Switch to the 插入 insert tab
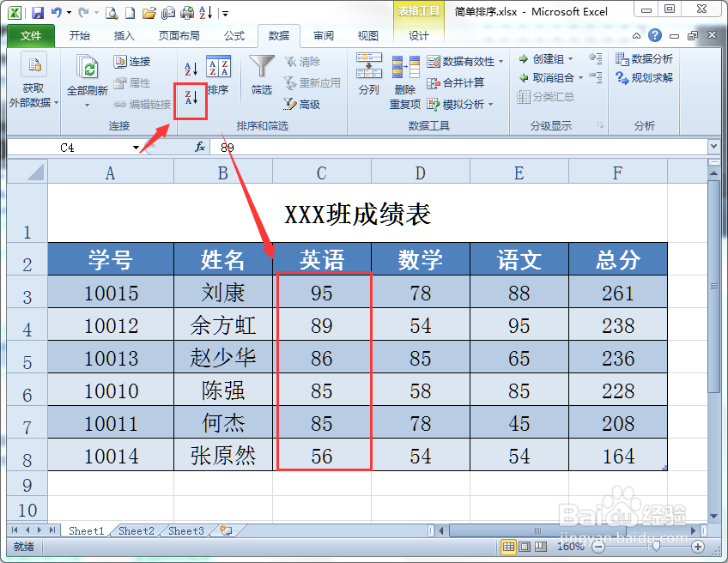 coord(124,36)
